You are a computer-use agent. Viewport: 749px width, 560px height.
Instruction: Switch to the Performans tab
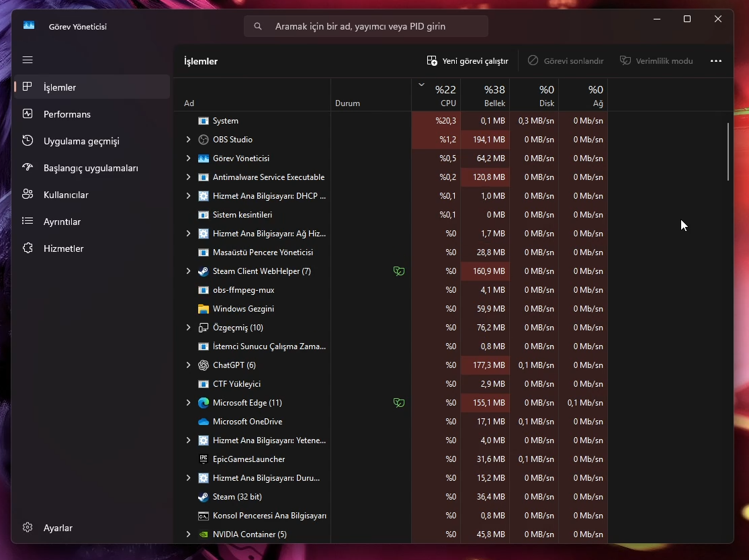click(92, 114)
